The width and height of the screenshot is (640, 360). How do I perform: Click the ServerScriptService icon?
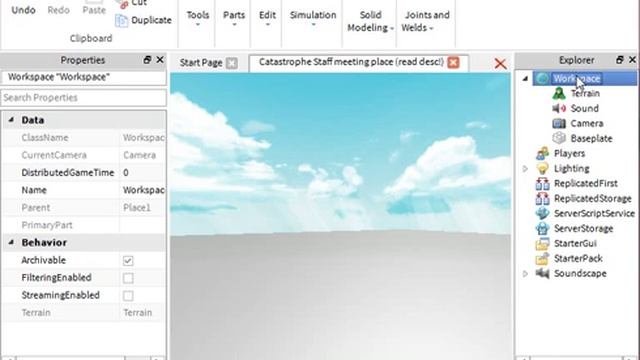tap(542, 213)
